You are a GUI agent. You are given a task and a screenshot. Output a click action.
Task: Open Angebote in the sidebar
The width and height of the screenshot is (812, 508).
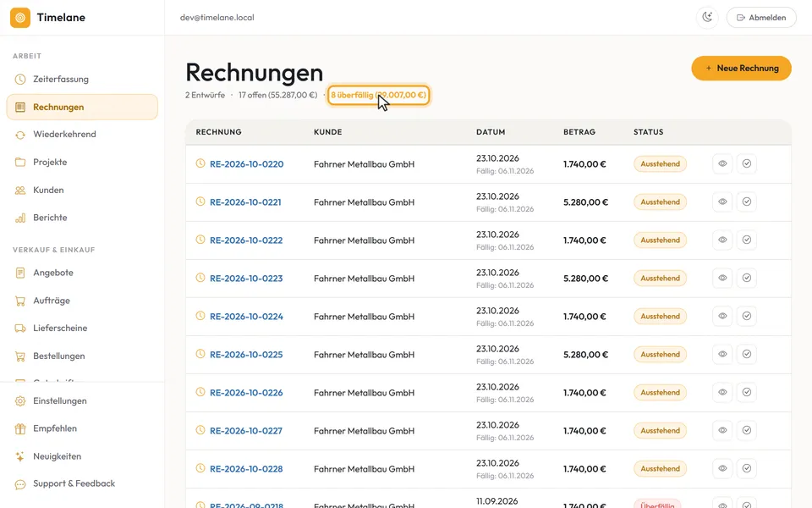coord(82,273)
